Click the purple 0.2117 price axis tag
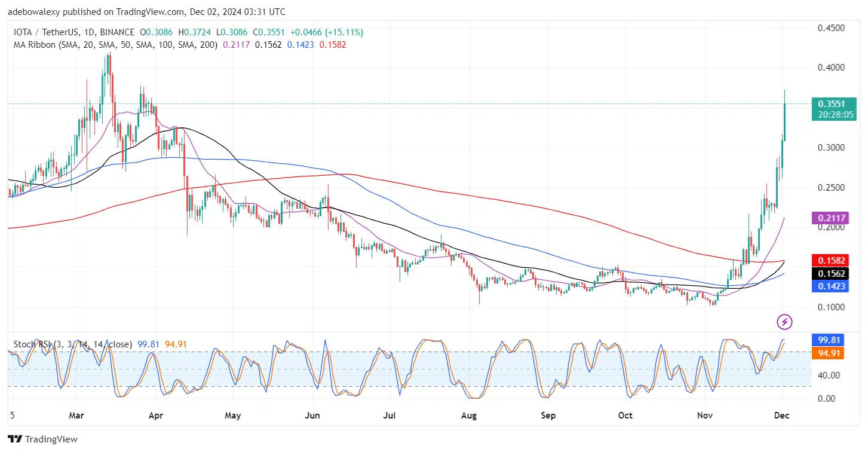868x452 pixels. coord(833,218)
